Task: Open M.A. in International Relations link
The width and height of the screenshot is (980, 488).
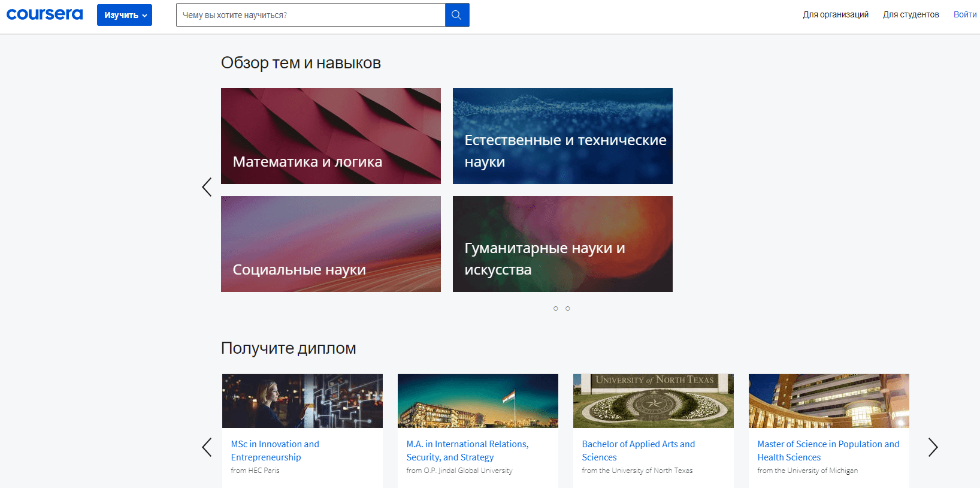Action: 467,451
